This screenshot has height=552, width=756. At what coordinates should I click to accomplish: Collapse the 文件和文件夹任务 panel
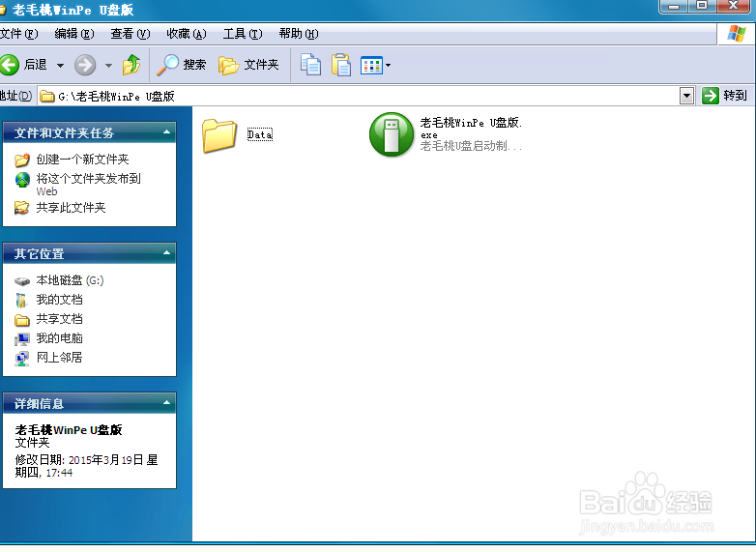[x=166, y=132]
